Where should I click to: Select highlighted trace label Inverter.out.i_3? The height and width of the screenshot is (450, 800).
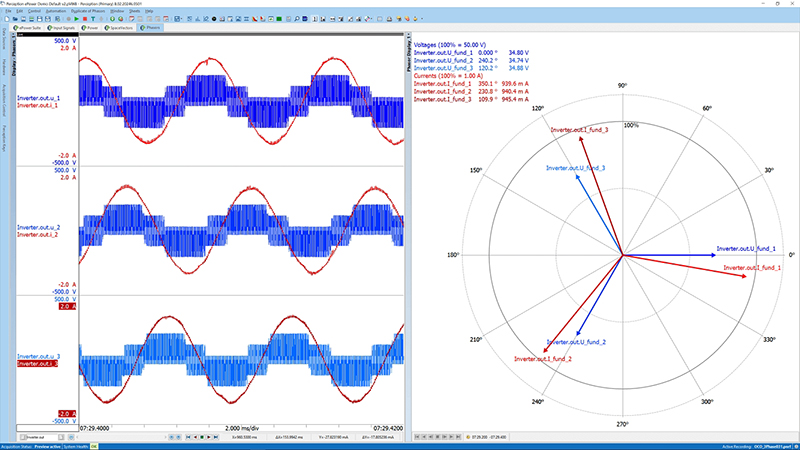tap(37, 364)
